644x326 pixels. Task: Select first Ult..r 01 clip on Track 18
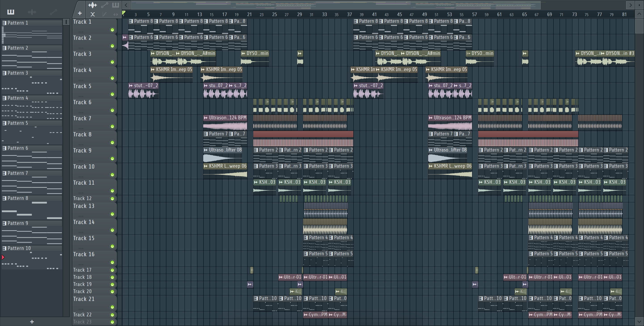[290, 277]
